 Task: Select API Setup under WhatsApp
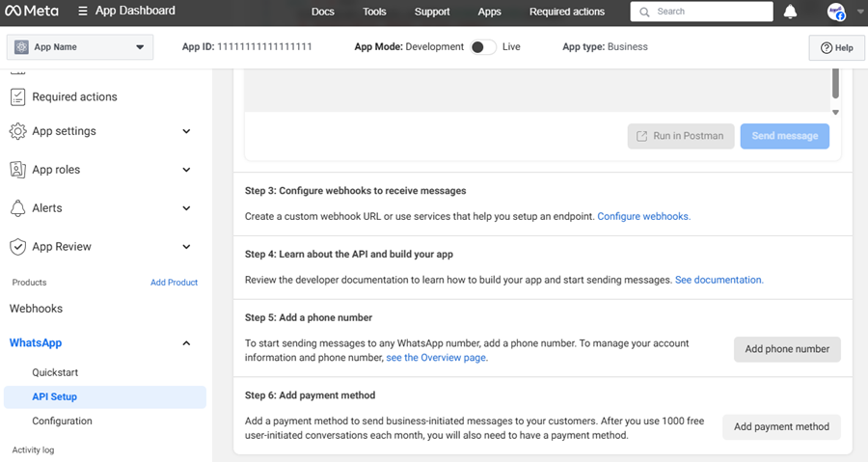105,396
